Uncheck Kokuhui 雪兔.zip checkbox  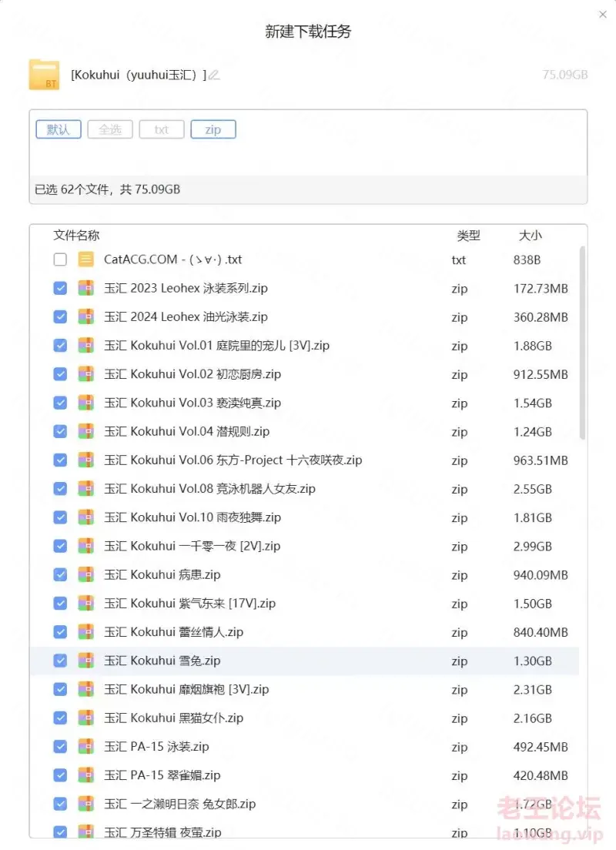click(x=60, y=661)
